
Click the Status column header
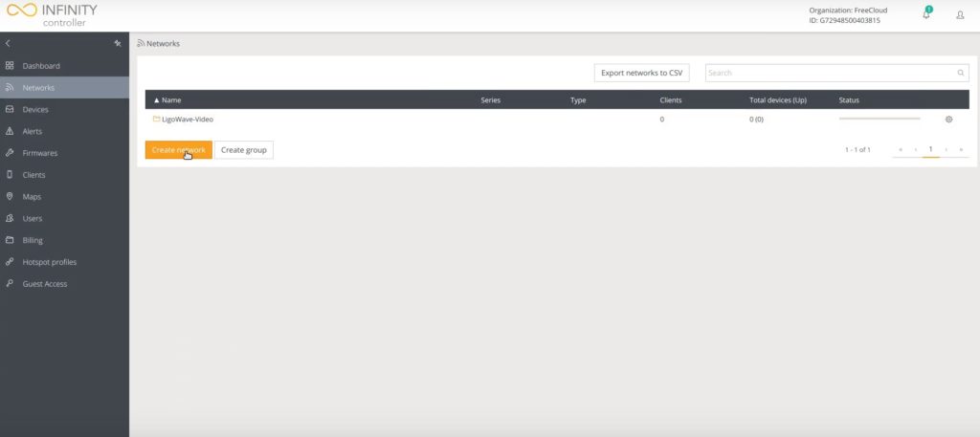[849, 99]
